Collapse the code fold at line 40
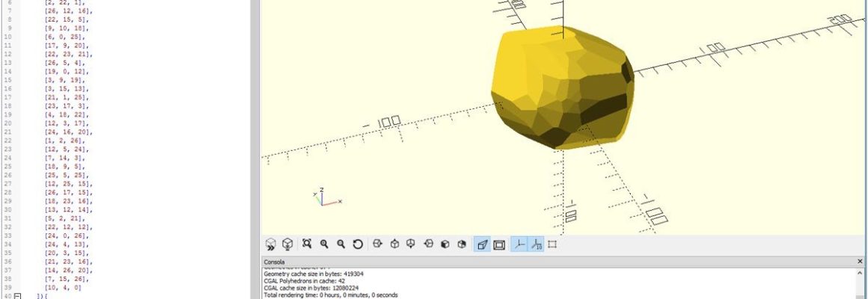This screenshot has width=868, height=299. [x=17, y=296]
